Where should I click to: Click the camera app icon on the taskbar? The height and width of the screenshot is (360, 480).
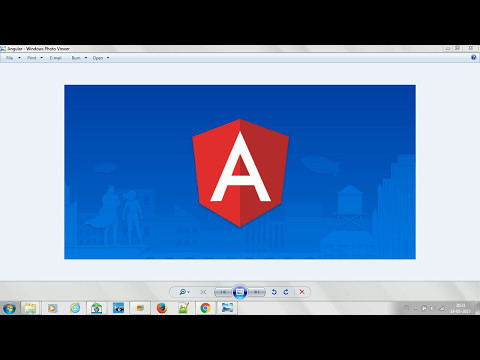(97, 308)
